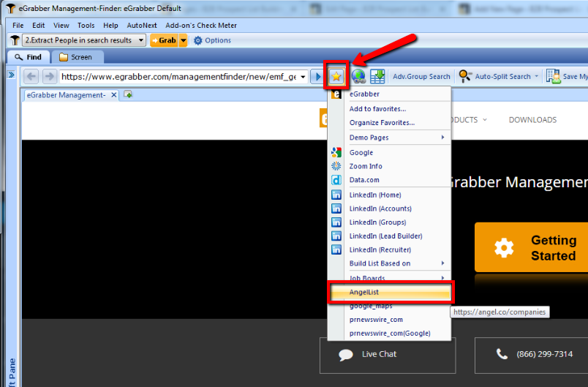
Task: Click the eGrabber logo icon beside the extract dropdown
Action: [x=15, y=40]
